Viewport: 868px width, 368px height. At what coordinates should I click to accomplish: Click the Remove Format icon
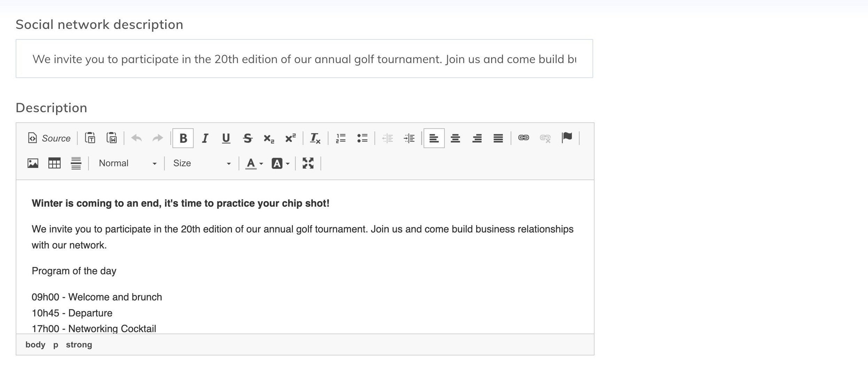(x=315, y=138)
